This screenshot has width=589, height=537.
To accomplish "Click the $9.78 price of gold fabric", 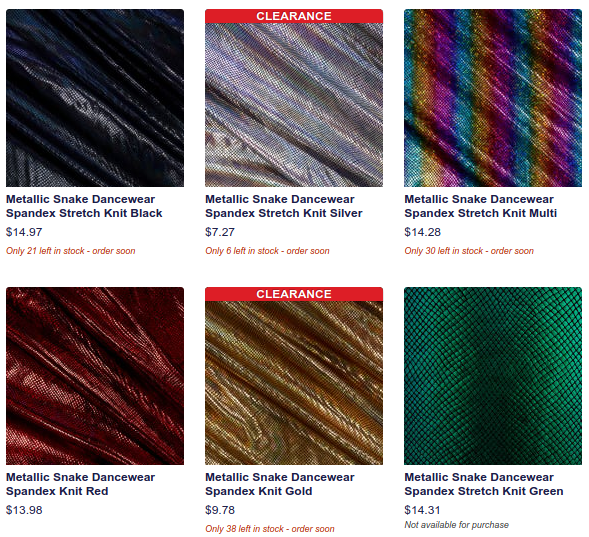I will pos(220,510).
